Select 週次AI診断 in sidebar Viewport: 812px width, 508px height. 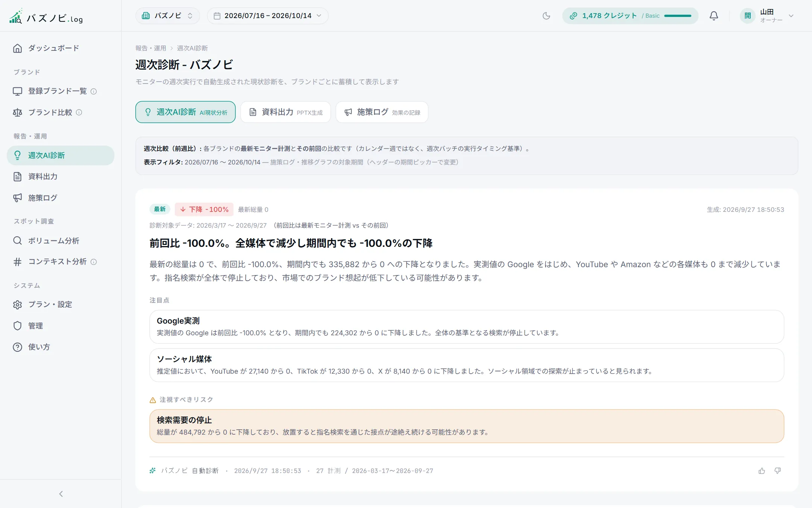click(x=61, y=155)
